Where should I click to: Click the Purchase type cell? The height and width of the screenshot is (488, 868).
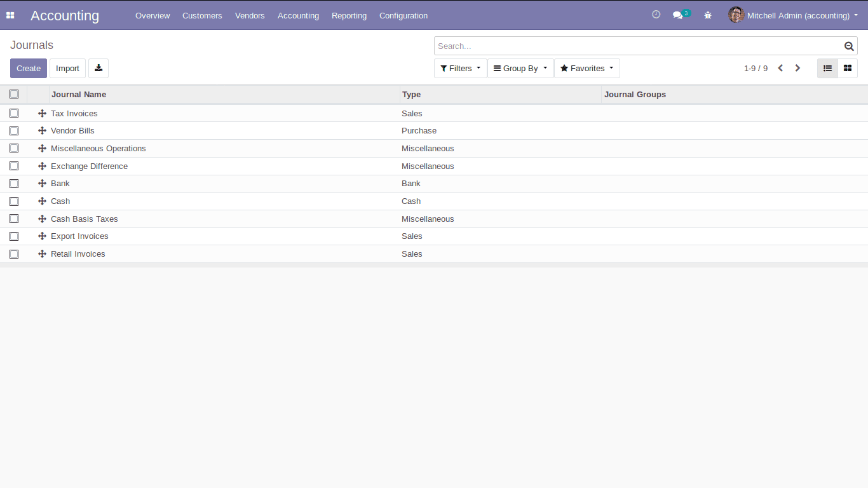[x=419, y=131]
